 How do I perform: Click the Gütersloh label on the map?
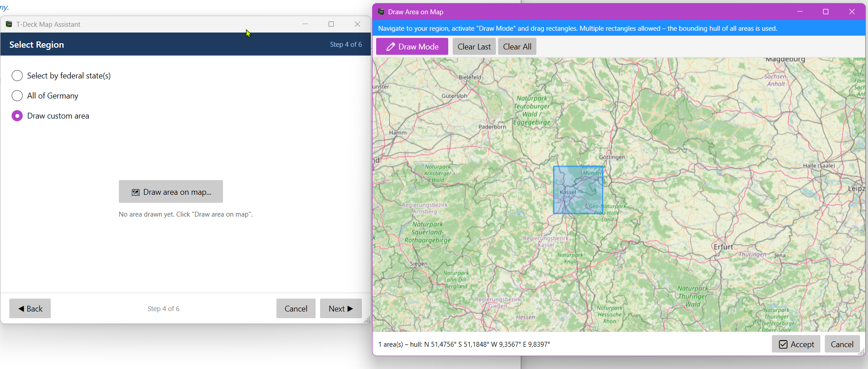pyautogui.click(x=454, y=96)
